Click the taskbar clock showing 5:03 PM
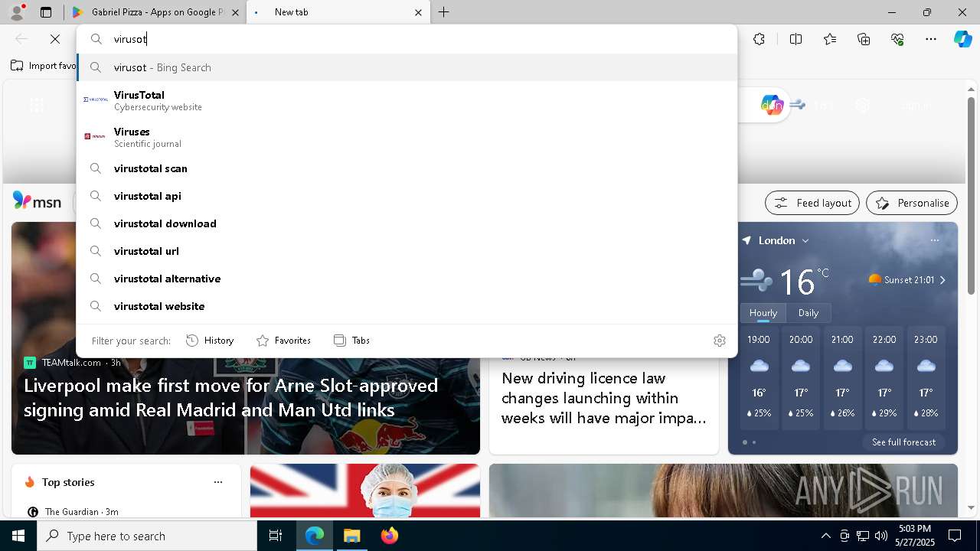Screen dimensions: 980x551 pyautogui.click(x=915, y=536)
